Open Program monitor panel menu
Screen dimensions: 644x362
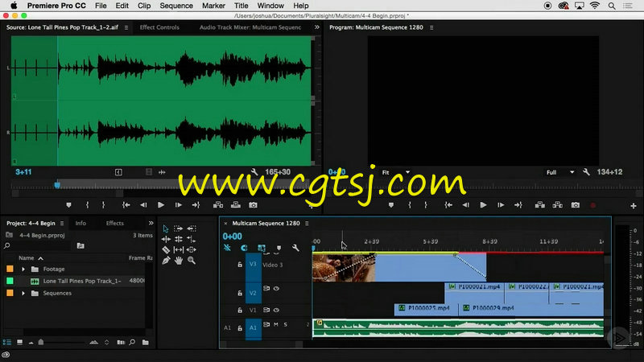(431, 27)
